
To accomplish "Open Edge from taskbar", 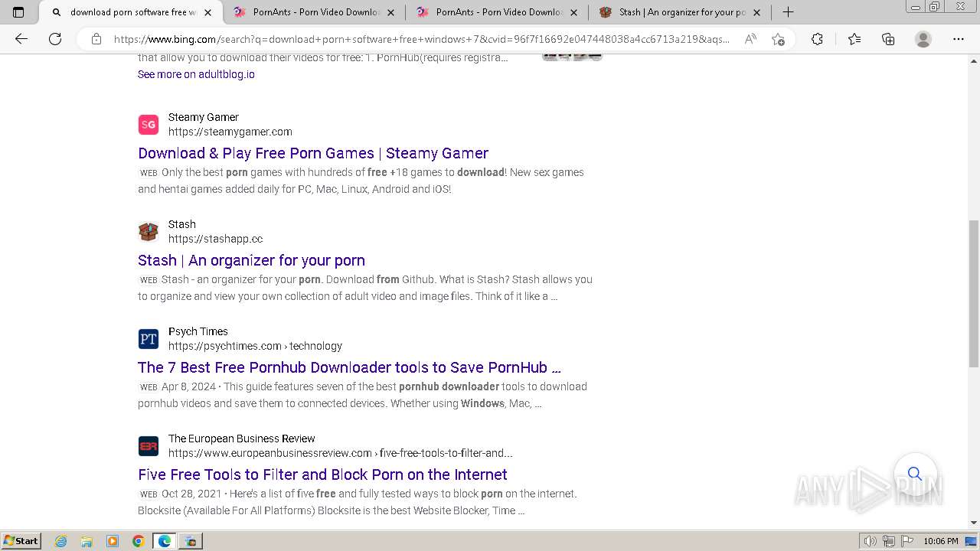I will (x=165, y=541).
